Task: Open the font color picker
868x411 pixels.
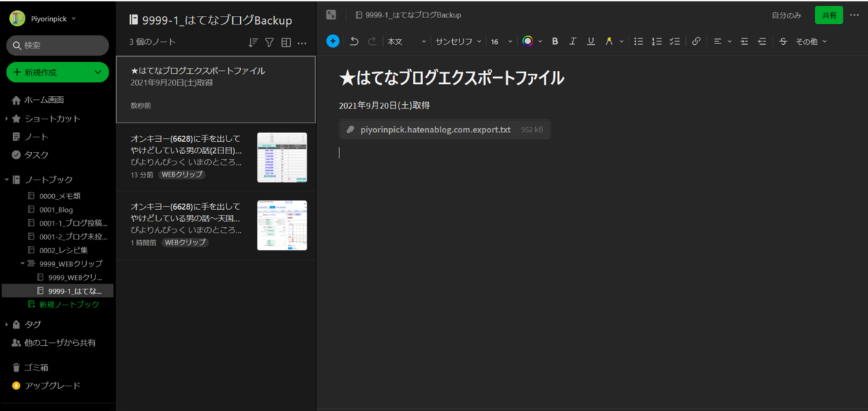Action: tap(528, 41)
